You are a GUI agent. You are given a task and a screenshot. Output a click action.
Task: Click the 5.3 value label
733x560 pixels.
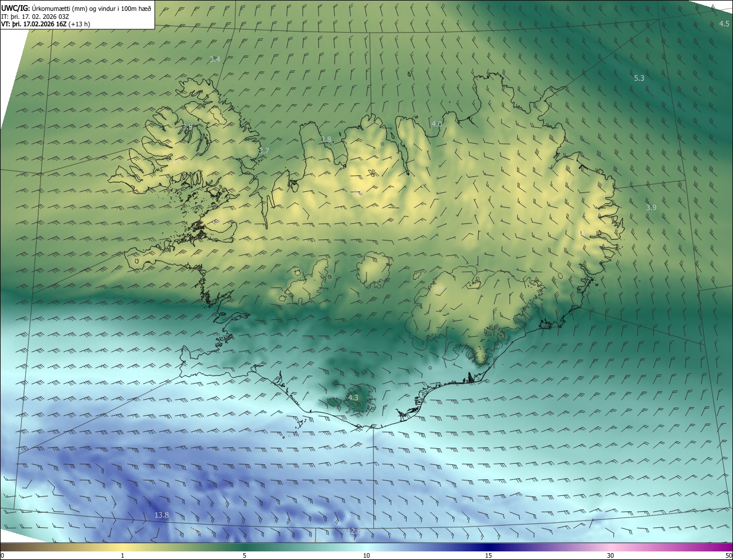pos(639,78)
